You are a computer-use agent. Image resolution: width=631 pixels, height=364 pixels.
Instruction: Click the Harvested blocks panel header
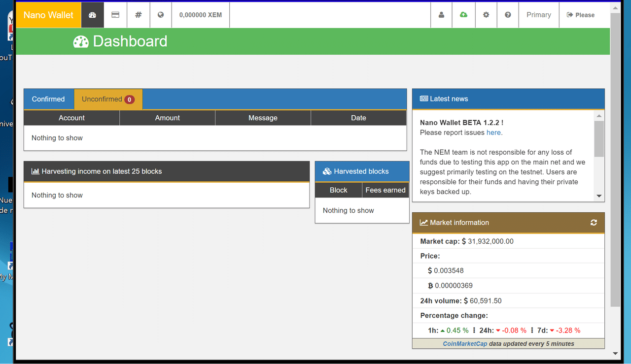click(362, 171)
